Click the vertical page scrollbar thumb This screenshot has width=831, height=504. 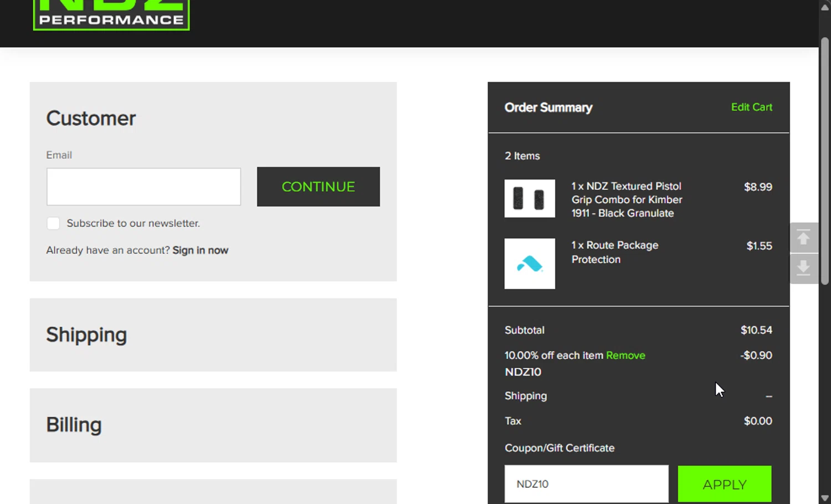point(825,161)
